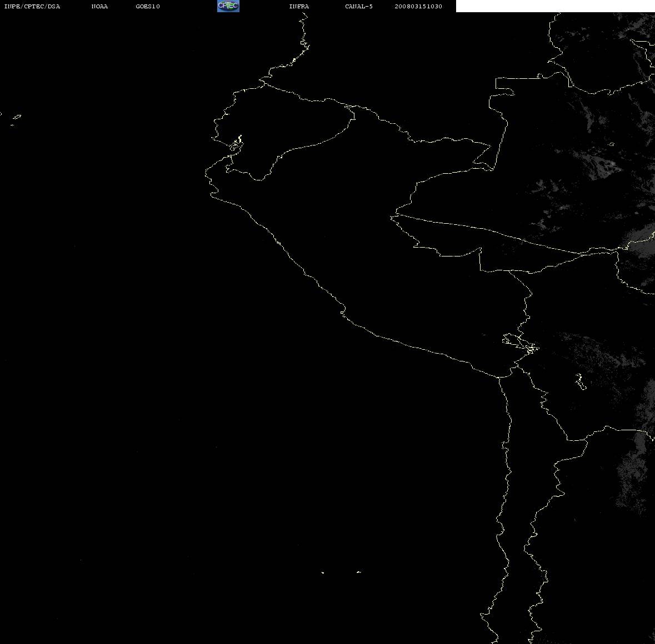Image resolution: width=655 pixels, height=644 pixels.
Task: Click the CANAL-5 header text
Action: (359, 6)
